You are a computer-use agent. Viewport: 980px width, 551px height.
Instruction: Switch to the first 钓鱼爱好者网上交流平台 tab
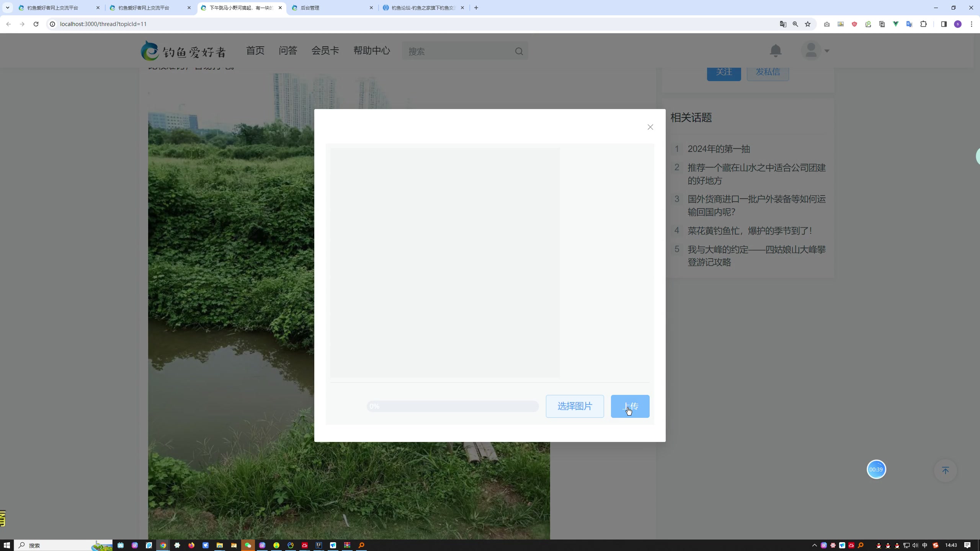coord(59,8)
